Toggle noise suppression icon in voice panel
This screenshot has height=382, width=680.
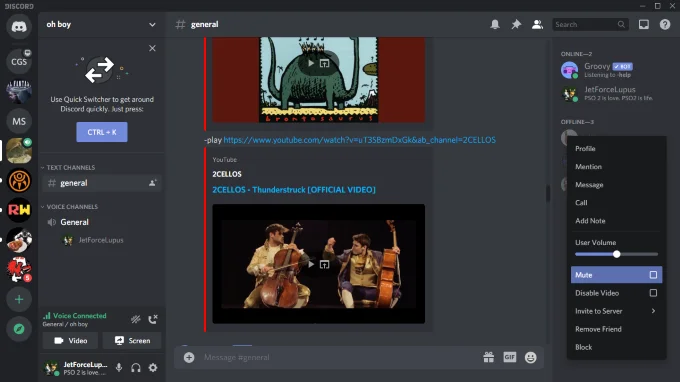tap(136, 320)
